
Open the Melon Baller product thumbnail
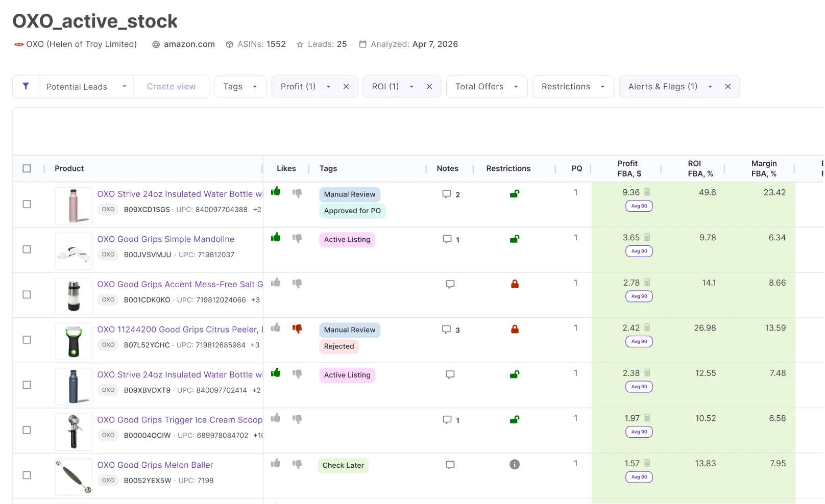point(74,476)
